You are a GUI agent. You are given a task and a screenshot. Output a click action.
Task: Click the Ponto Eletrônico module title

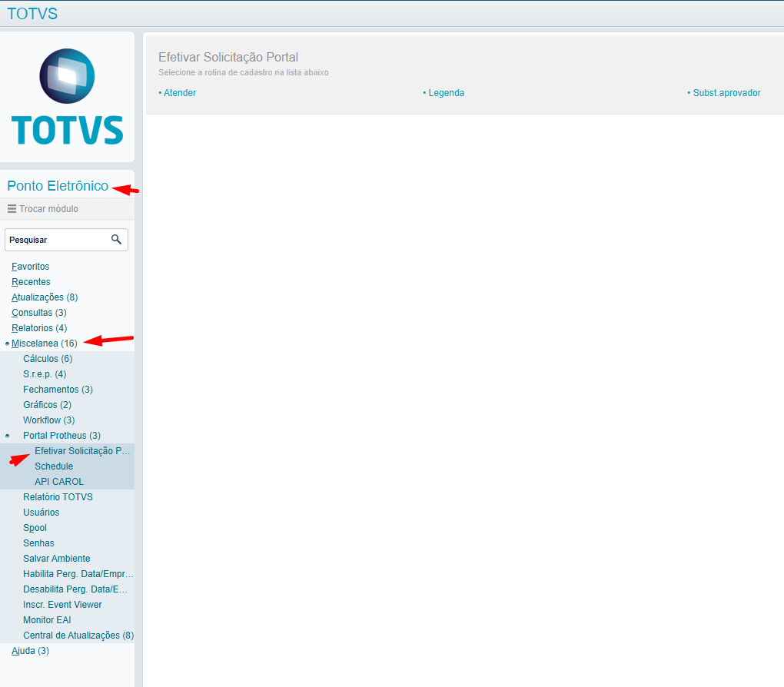click(58, 186)
